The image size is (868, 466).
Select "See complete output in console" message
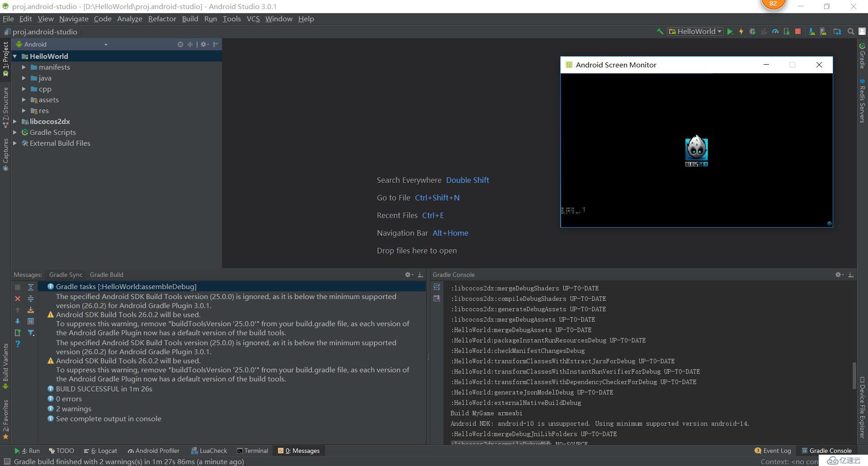click(108, 418)
